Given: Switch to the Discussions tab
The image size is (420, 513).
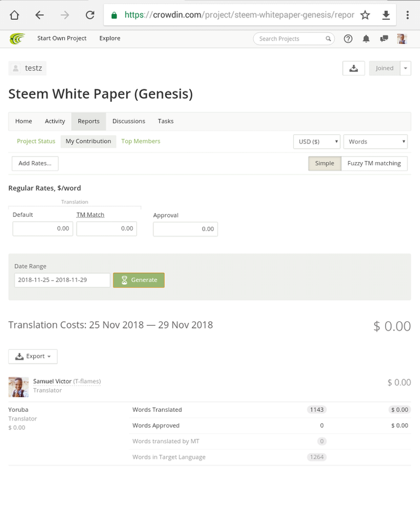Looking at the screenshot, I should point(129,121).
